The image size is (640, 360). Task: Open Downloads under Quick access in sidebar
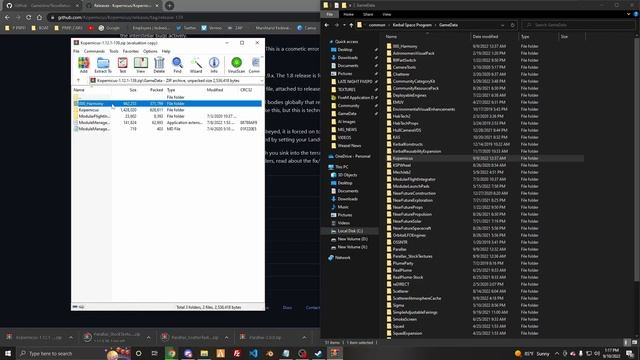(347, 58)
